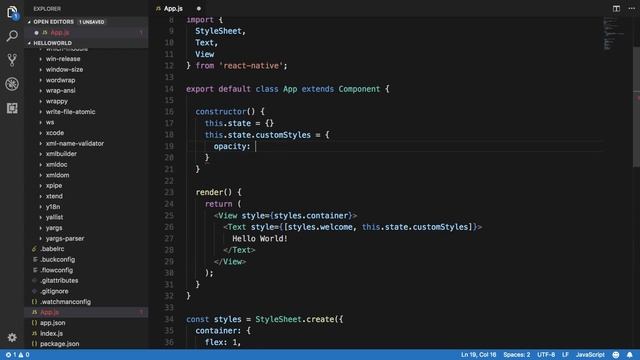
Task: Expand the xmldom folder
Action: [57, 175]
